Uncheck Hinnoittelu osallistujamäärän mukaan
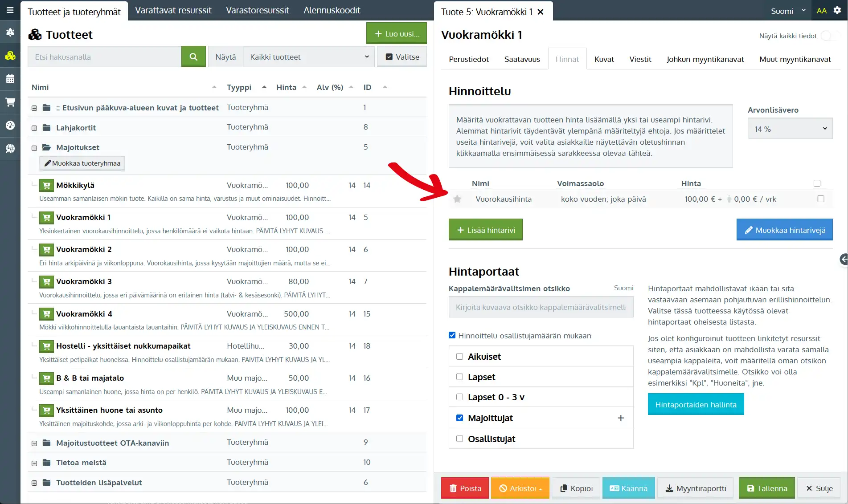Viewport: 848px width, 504px height. [452, 336]
